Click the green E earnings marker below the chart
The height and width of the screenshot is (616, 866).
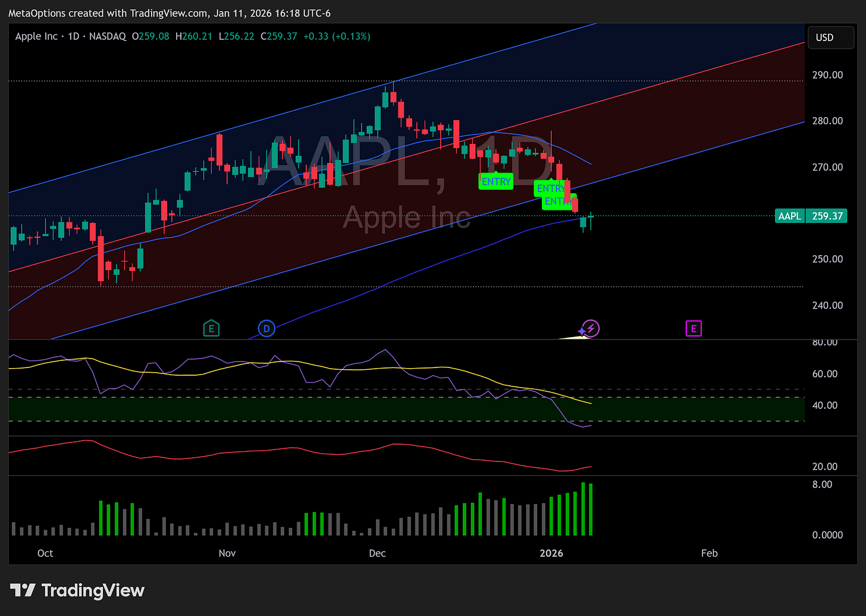coord(211,328)
